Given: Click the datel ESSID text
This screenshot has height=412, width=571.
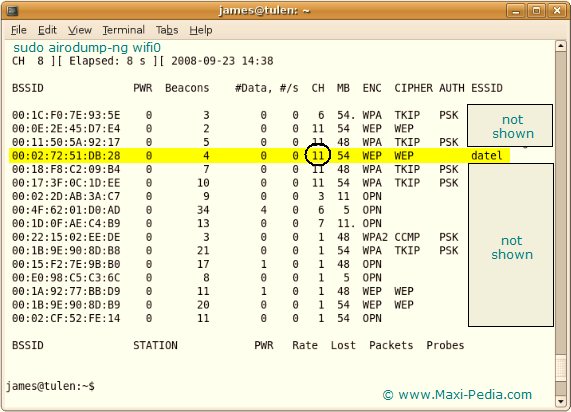Looking at the screenshot, I should [x=487, y=156].
